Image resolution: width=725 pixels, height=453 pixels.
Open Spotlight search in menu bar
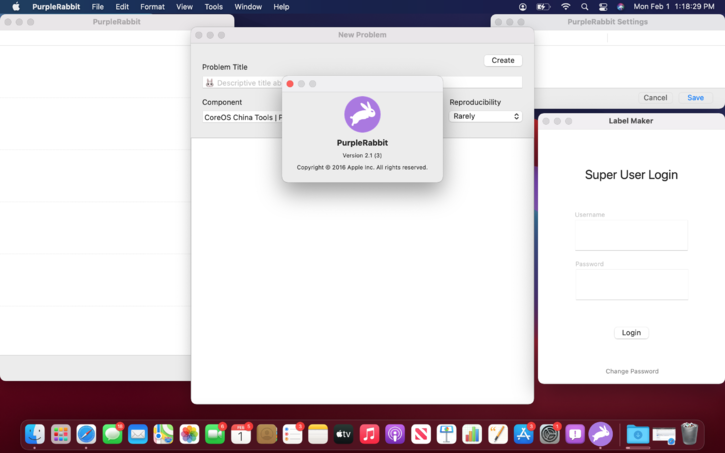(x=584, y=6)
